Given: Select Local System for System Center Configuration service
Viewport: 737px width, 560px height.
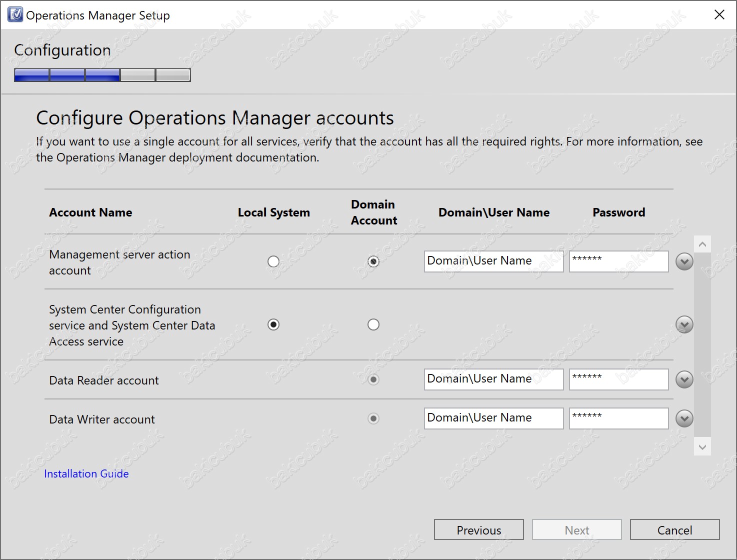Looking at the screenshot, I should point(273,324).
